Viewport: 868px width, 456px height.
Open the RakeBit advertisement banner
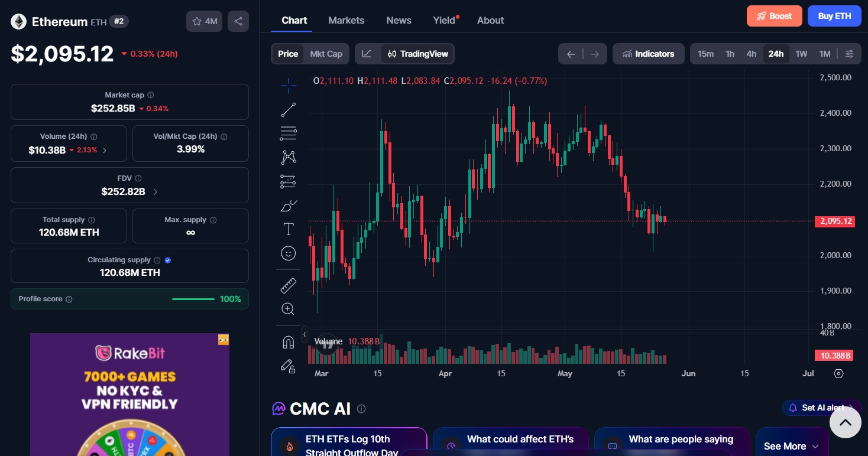click(129, 395)
